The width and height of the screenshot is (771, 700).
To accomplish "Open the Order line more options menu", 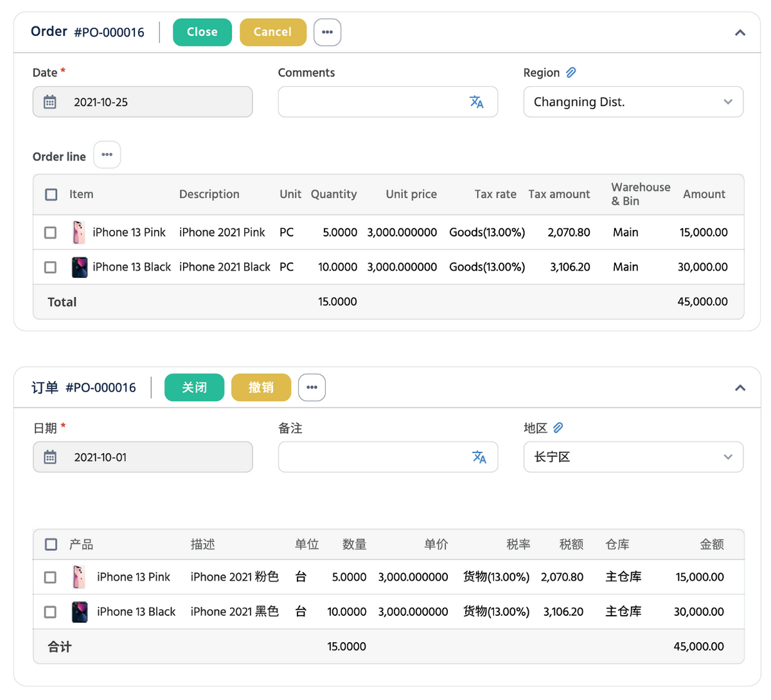I will point(107,155).
